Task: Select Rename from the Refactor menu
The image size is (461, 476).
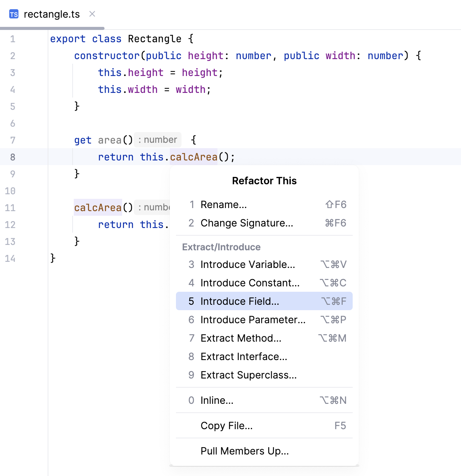Action: (x=224, y=205)
